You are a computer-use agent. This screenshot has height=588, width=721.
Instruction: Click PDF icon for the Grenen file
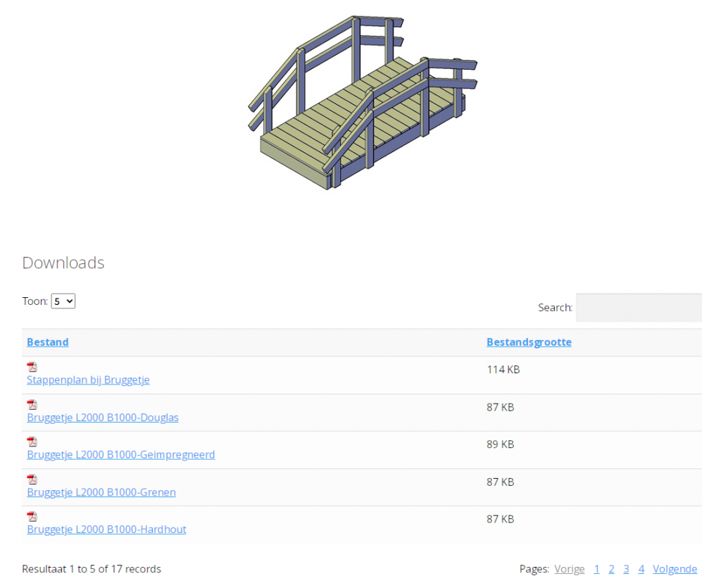32,480
